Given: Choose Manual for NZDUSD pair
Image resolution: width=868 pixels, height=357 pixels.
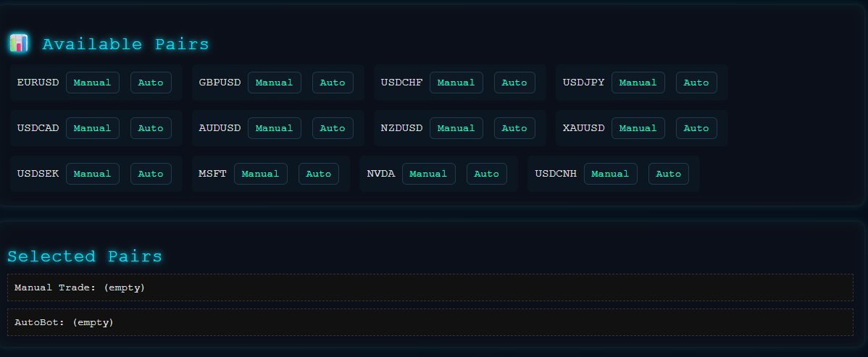Looking at the screenshot, I should click(456, 128).
